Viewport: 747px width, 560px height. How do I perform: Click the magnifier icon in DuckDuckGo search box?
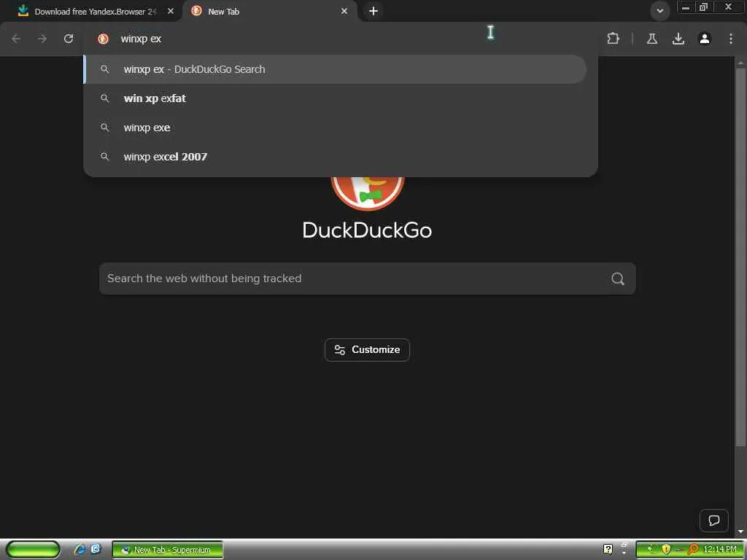[618, 279]
